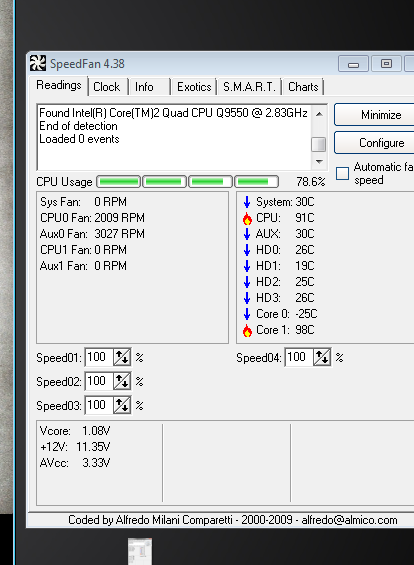
Task: Click the small thumbnail below the SpeedFan window
Action: (140, 551)
